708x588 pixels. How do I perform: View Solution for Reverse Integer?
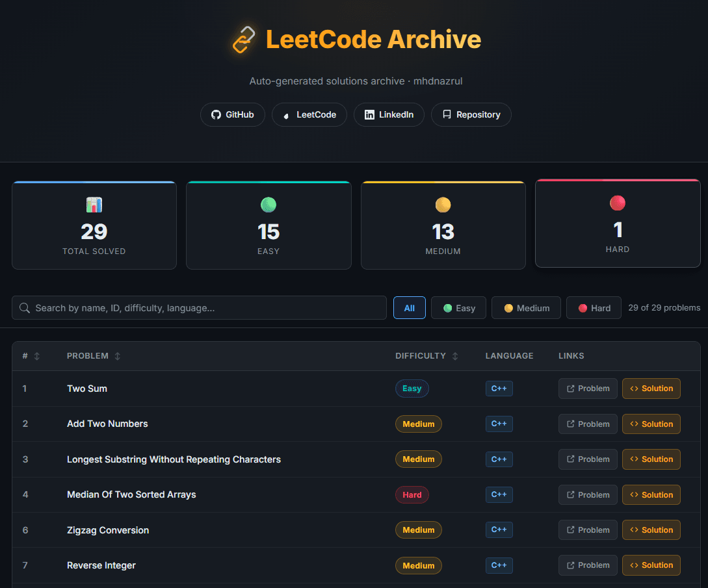point(651,565)
